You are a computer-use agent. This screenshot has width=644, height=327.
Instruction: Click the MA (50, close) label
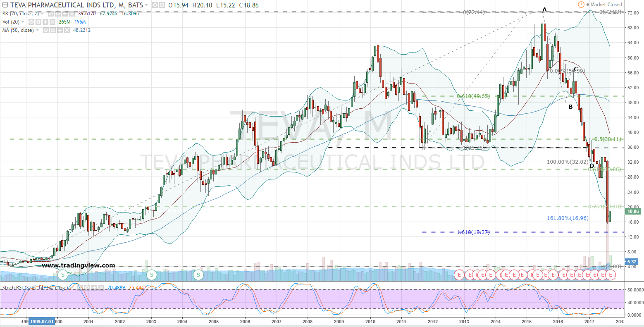click(18, 30)
